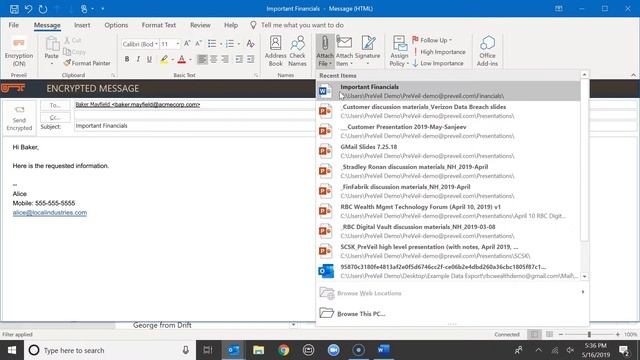Attach the GMail Slides 7.25.18 presentation
The image size is (640, 360).
click(x=448, y=151)
